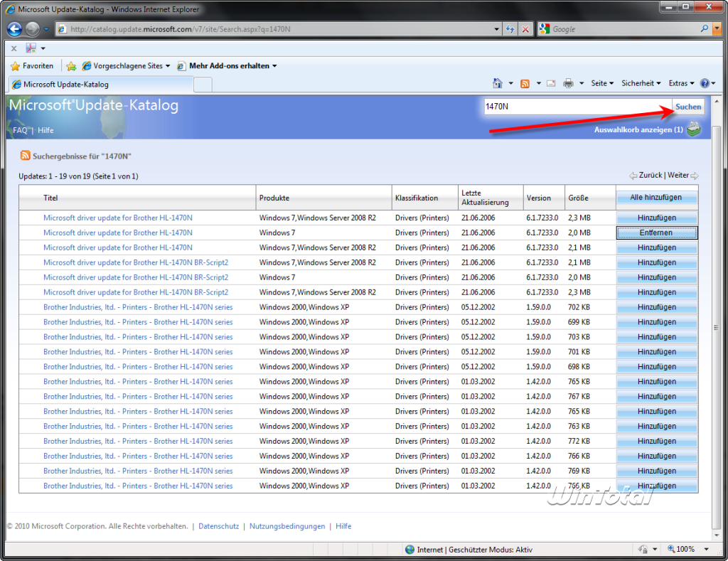Expand Vorgeschlagene Sites dropdown
Viewport: 728px width, 561px height.
[168, 66]
